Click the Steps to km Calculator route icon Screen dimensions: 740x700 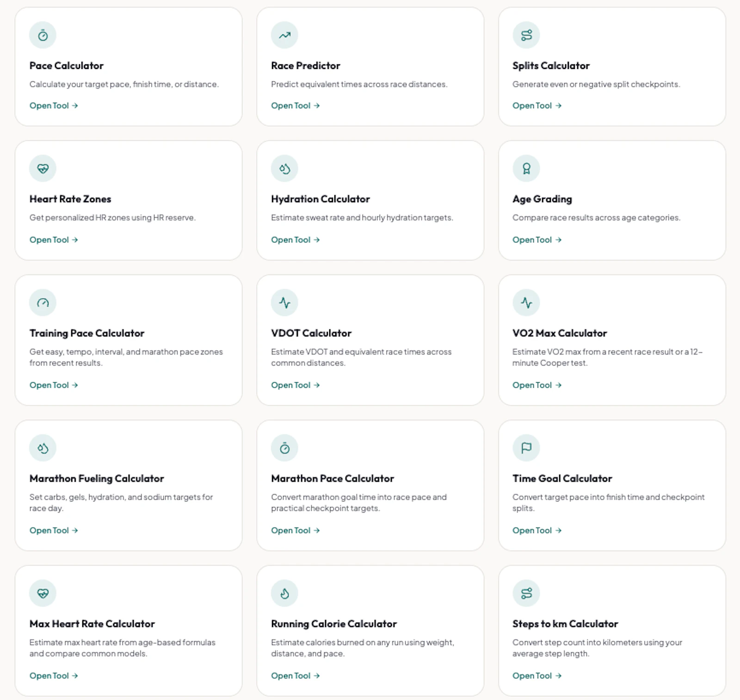[x=526, y=593]
